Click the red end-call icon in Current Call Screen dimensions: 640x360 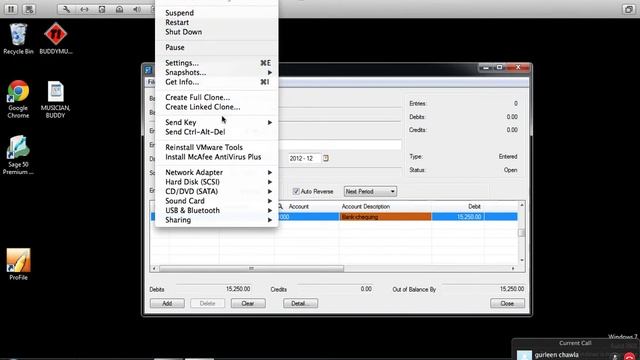click(630, 357)
